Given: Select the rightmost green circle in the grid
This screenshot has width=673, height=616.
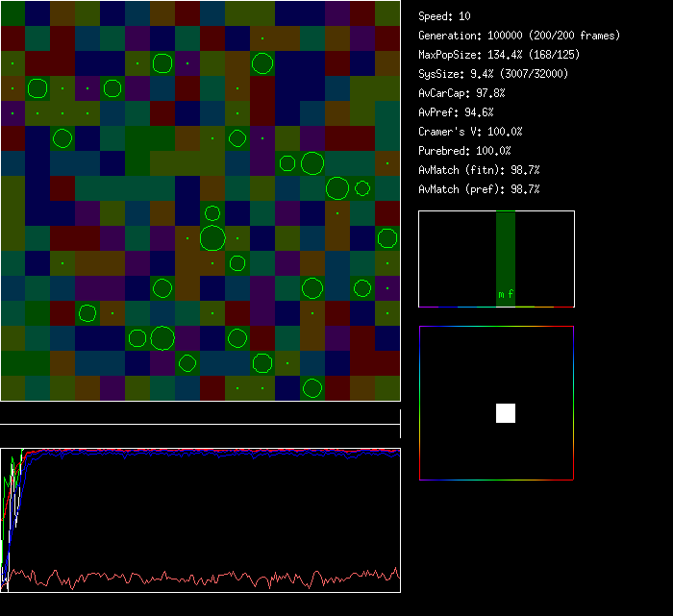Looking at the screenshot, I should [x=387, y=238].
